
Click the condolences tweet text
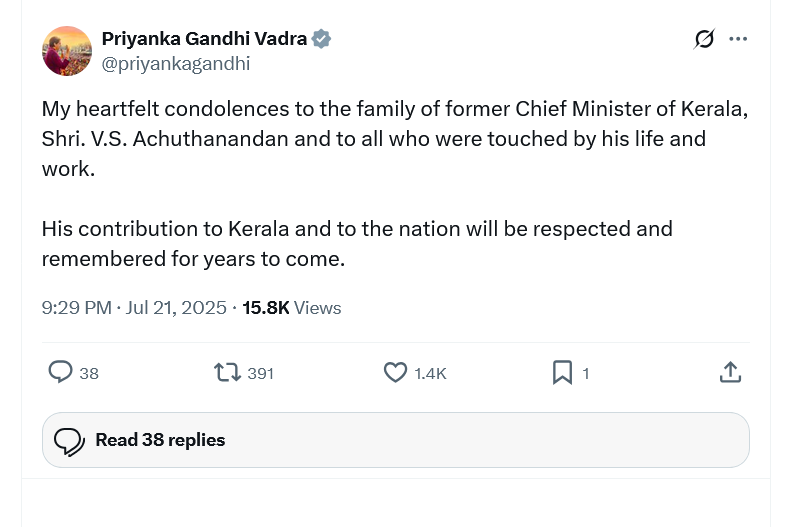click(394, 138)
